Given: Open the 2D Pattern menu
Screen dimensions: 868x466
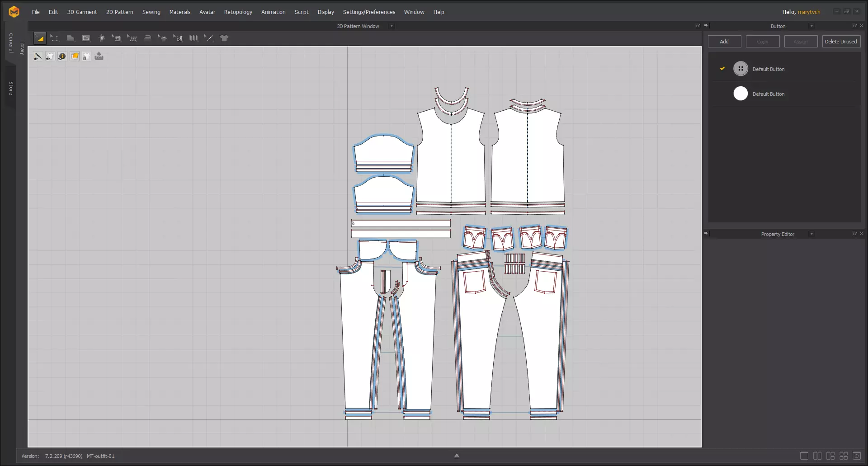Looking at the screenshot, I should 119,12.
